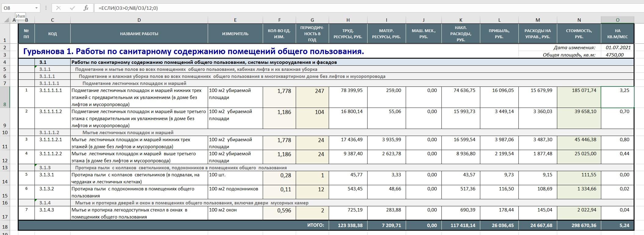The width and height of the screenshot is (644, 235).
Task: Select material cell 3 935,99
Action: click(386, 143)
